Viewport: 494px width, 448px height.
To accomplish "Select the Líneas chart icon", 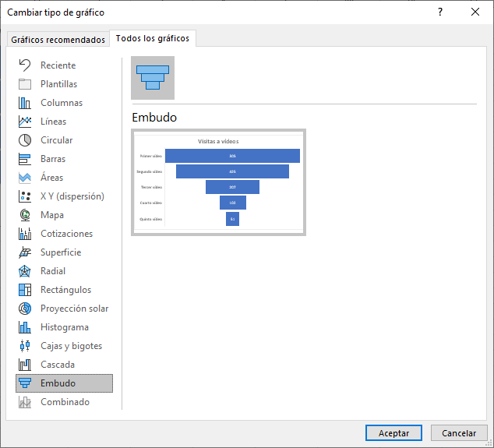I will (x=25, y=122).
